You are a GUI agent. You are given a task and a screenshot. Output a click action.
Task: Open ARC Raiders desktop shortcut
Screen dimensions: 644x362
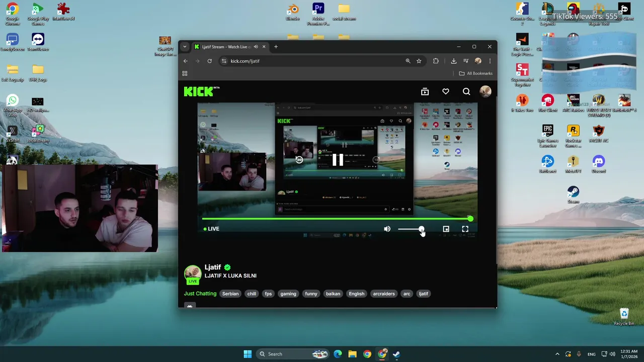[573, 103]
